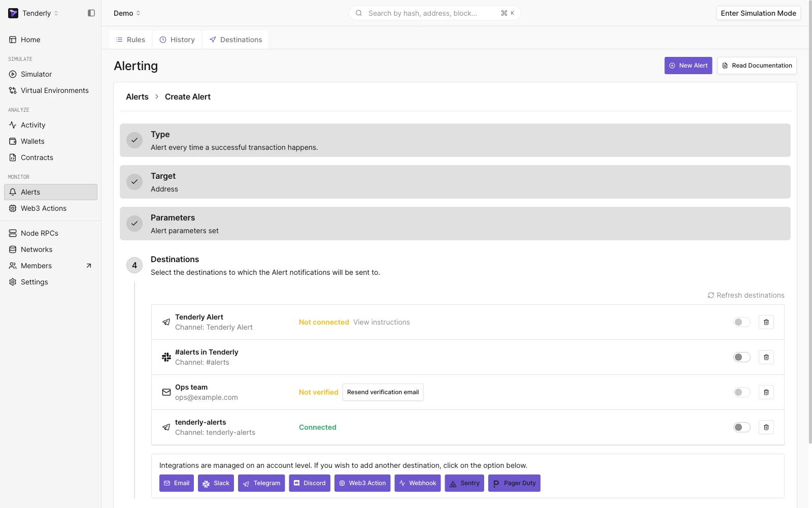Screen dimensions: 812x508
Task: Open Activity in sidebar
Action: 51,125
